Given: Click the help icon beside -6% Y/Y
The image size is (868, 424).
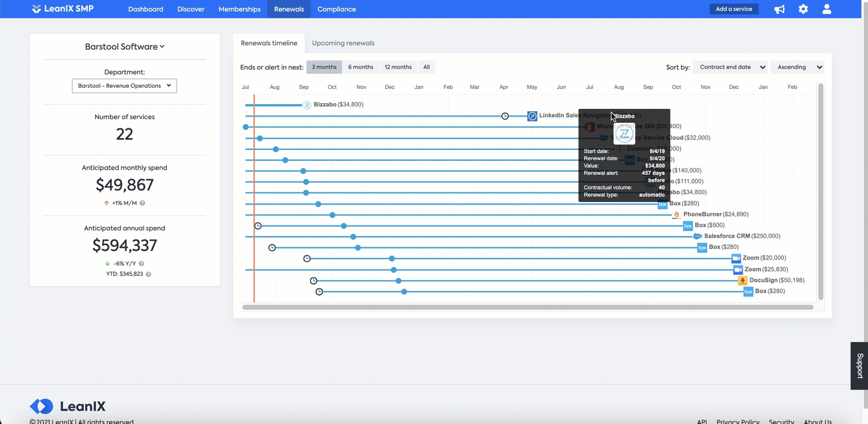Looking at the screenshot, I should point(141,264).
